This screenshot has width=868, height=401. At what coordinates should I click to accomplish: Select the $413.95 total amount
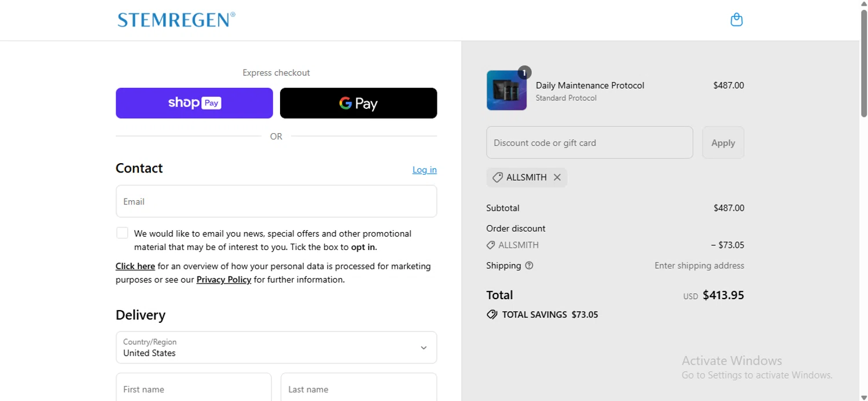pos(723,295)
